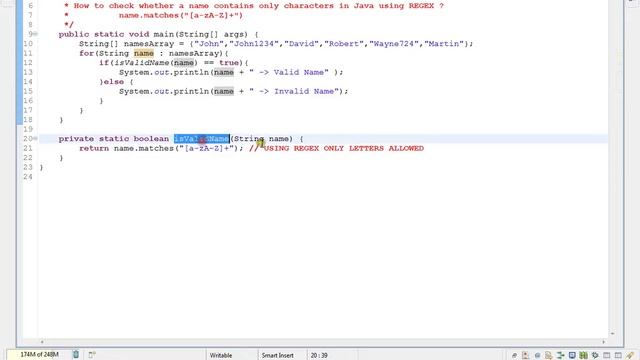Click the Writable status bar entry
640x360 pixels.
point(221,355)
